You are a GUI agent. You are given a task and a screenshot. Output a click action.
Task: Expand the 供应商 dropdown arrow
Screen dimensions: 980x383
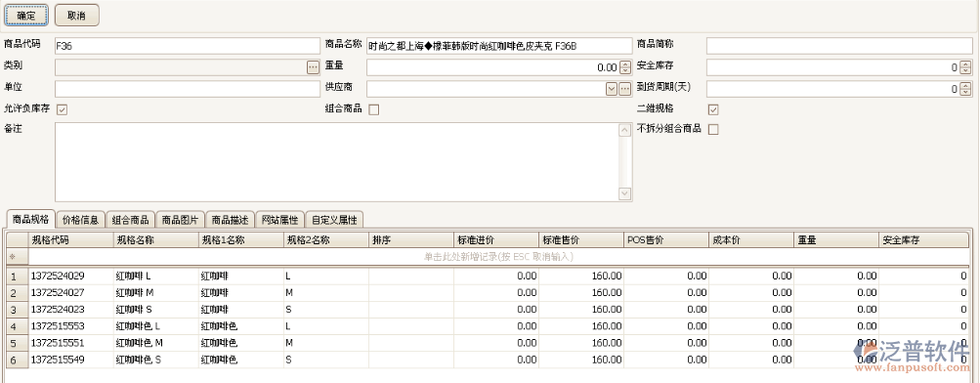click(x=612, y=89)
